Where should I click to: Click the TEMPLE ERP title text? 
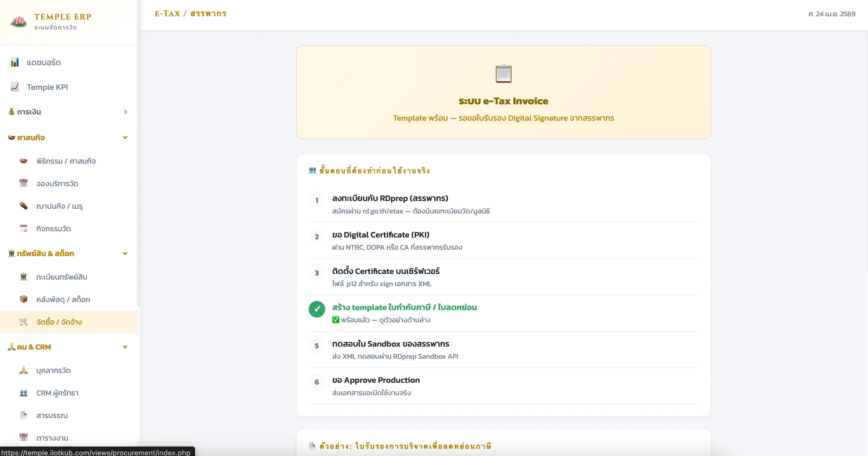pos(63,17)
